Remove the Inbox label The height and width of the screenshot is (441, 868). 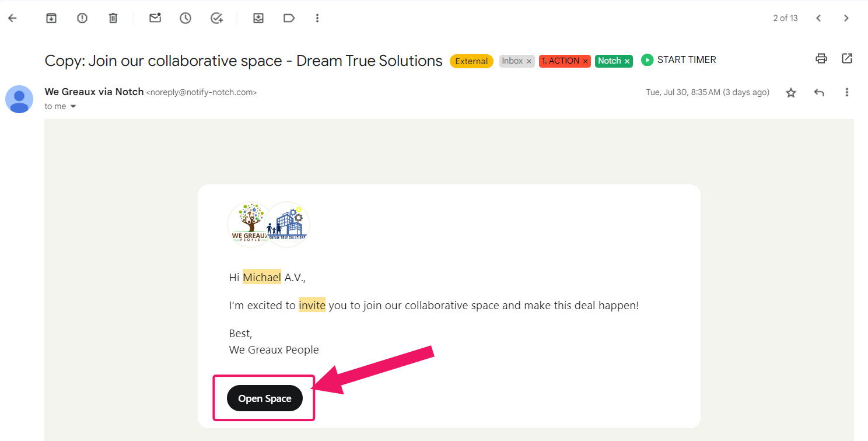click(529, 61)
